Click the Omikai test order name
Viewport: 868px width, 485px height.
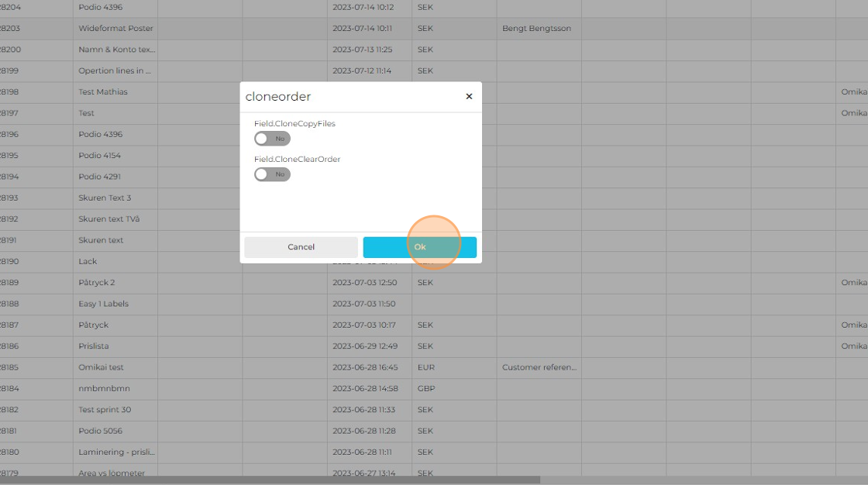click(102, 367)
